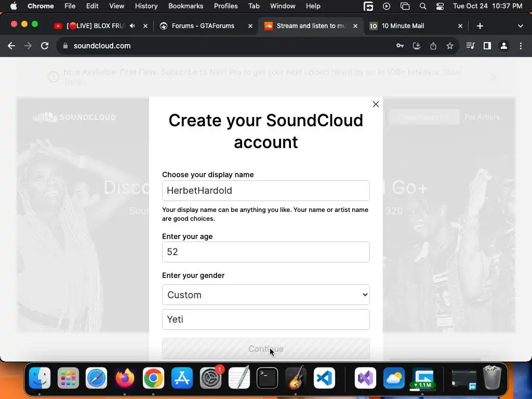Open the Window menu
Screen dimensions: 532x399
[283, 6]
